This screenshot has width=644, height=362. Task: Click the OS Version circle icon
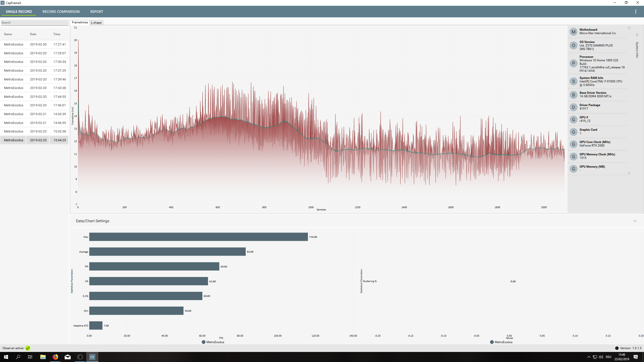click(574, 46)
